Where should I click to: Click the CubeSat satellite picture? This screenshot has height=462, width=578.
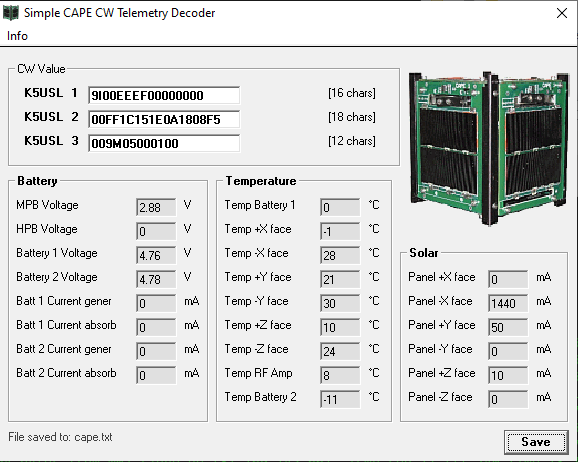click(x=489, y=147)
